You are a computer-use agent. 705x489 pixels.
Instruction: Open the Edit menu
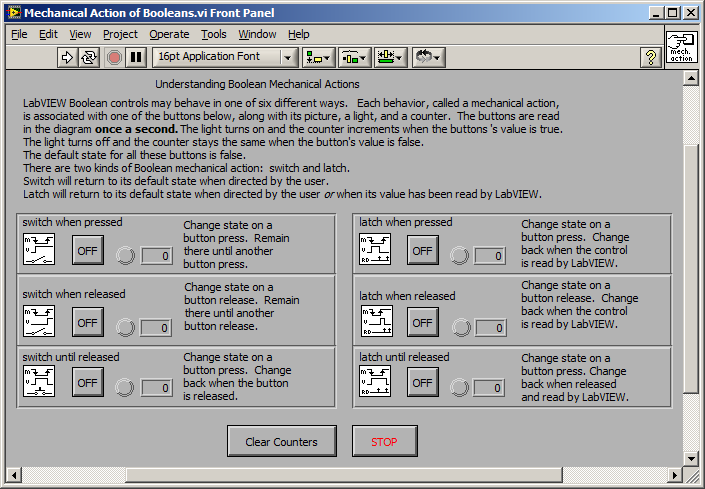[48, 35]
